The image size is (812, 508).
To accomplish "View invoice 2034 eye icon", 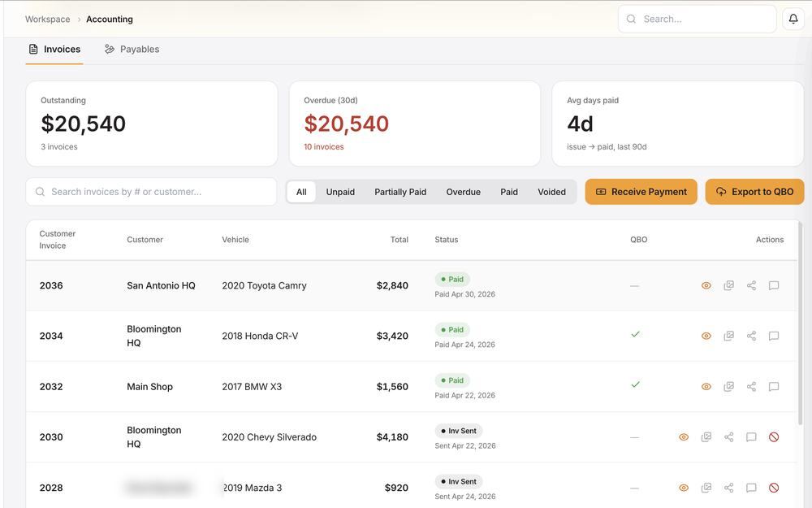I will click(x=706, y=336).
